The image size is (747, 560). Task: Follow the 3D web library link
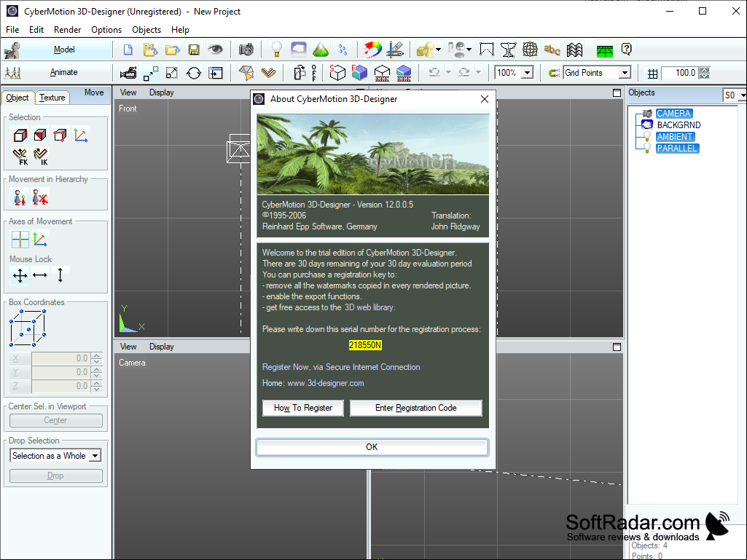pyautogui.click(x=369, y=307)
